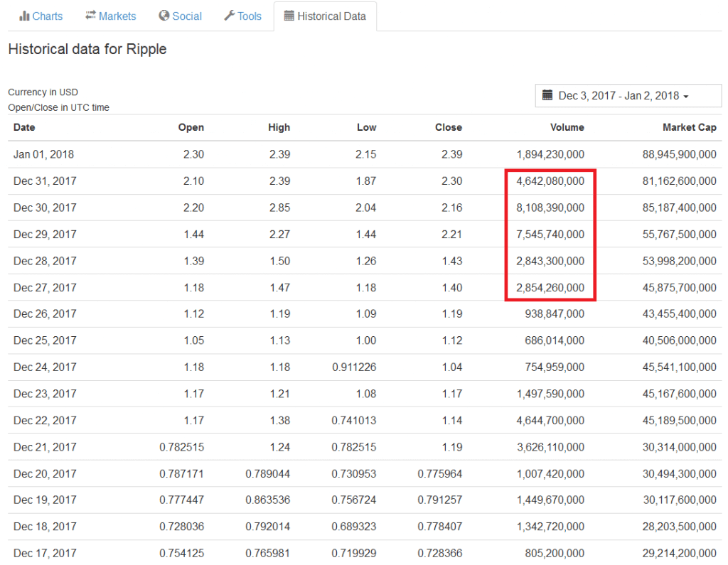Click the Tools wrench icon
This screenshot has width=728, height=565.
pyautogui.click(x=230, y=16)
